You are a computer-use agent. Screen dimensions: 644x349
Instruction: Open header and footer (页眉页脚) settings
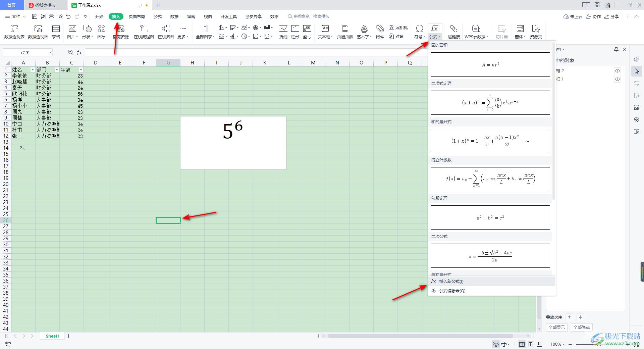click(x=345, y=32)
